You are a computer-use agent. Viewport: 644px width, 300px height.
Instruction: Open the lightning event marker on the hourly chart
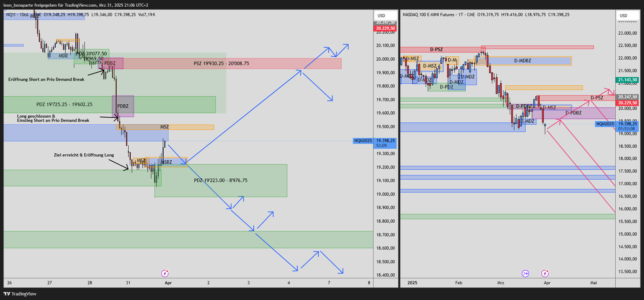tap(165, 273)
